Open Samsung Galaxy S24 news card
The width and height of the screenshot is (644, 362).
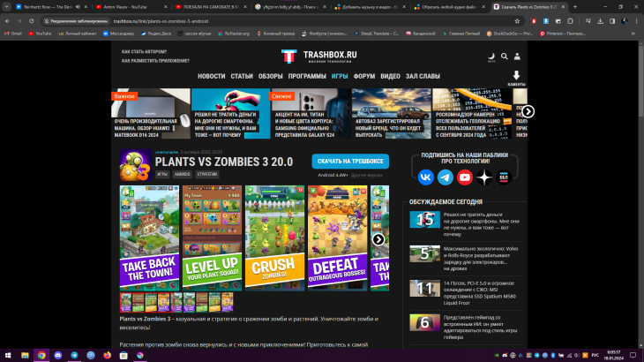[x=311, y=113]
